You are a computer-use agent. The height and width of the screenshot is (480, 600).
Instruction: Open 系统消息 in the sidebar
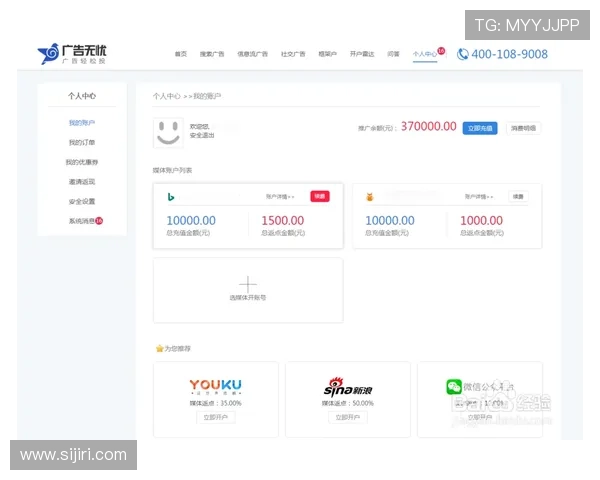point(82,221)
